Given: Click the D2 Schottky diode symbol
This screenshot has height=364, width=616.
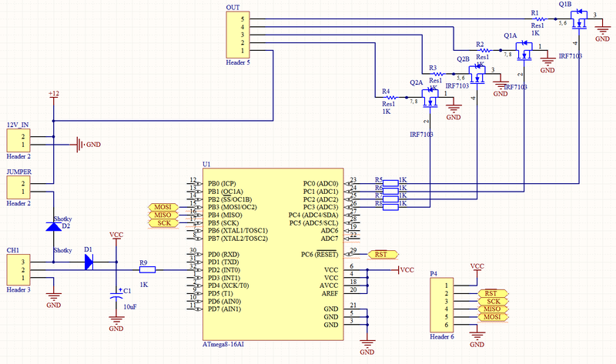Looking at the screenshot, I should pyautogui.click(x=53, y=226).
